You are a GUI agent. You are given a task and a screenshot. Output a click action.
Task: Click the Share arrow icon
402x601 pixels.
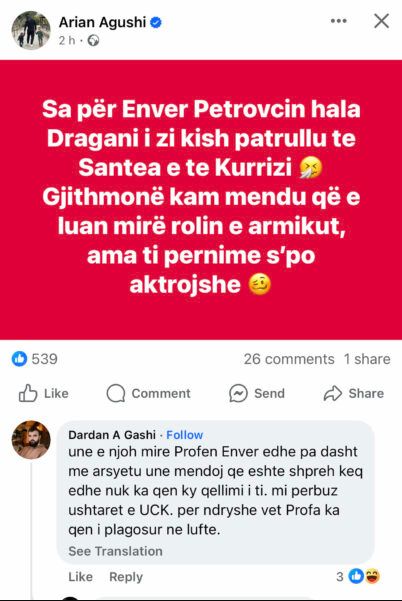[x=333, y=393]
